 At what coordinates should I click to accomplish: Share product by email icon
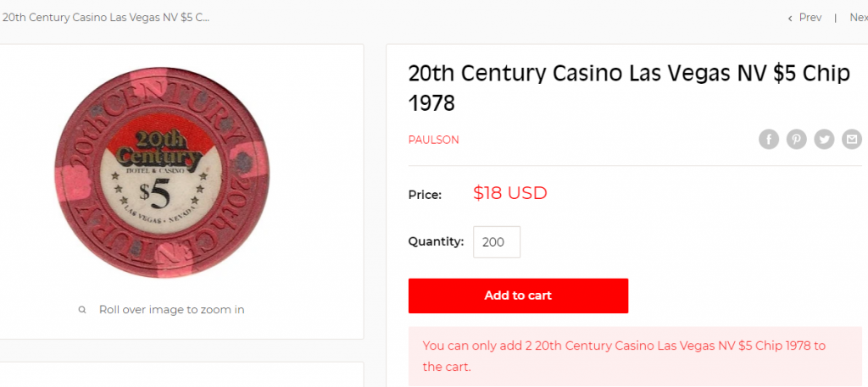[852, 139]
